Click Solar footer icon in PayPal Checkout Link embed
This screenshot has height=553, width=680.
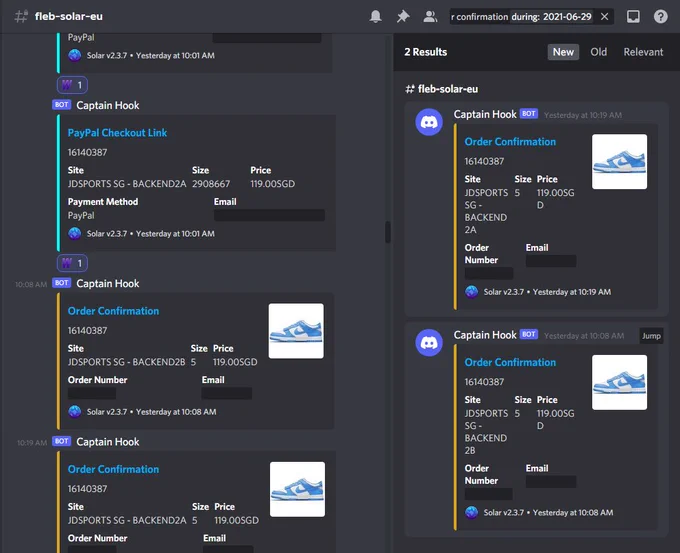[x=75, y=234]
